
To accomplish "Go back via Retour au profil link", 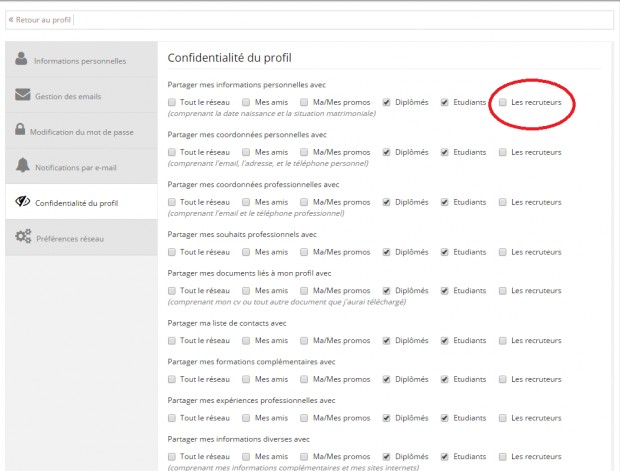I will coord(40,20).
